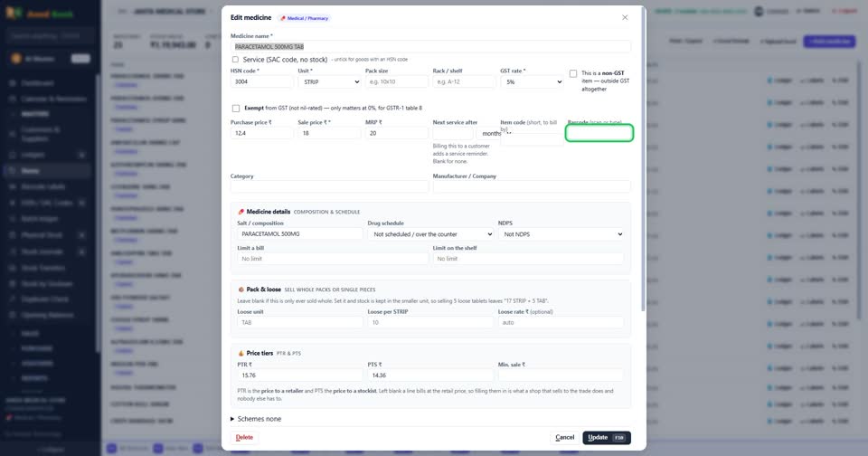The image size is (868, 456).
Task: Open the NDPS dropdown
Action: tap(561, 234)
